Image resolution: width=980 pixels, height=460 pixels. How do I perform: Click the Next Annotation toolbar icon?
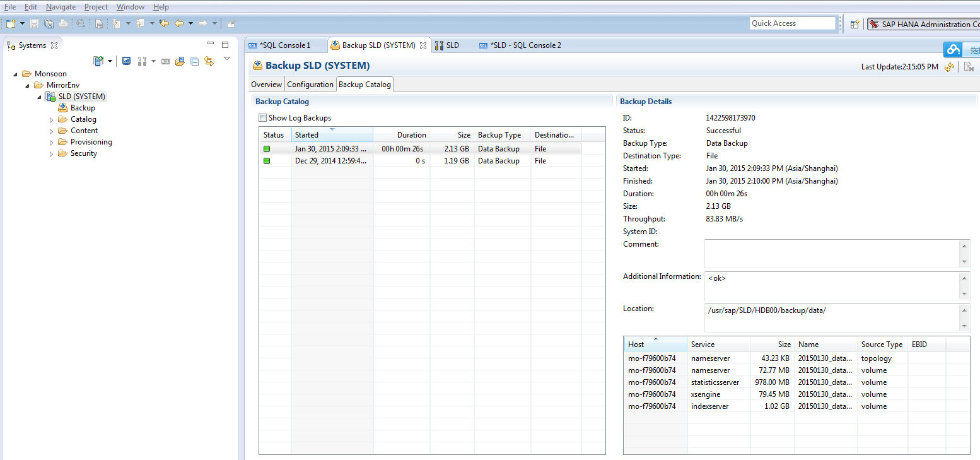click(x=117, y=23)
